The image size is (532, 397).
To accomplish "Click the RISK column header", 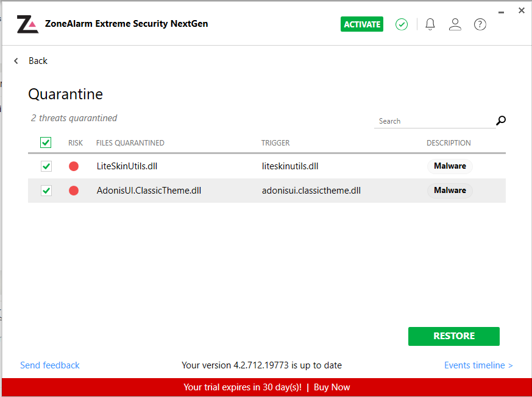I will pos(76,142).
